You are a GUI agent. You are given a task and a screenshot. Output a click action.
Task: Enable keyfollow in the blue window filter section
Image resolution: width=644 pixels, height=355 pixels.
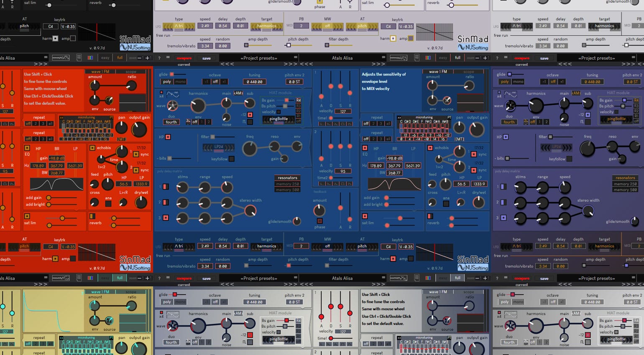[232, 159]
